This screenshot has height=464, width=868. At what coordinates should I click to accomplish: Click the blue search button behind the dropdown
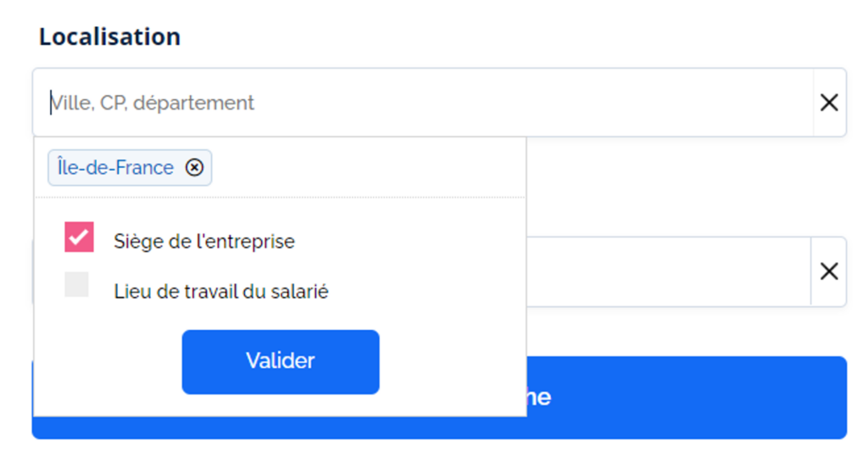click(x=685, y=397)
